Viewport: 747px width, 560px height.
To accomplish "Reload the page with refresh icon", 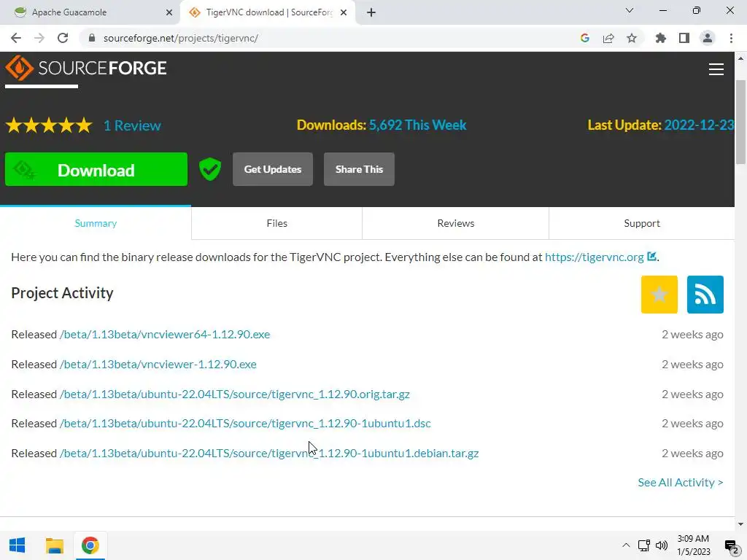I will [x=63, y=38].
